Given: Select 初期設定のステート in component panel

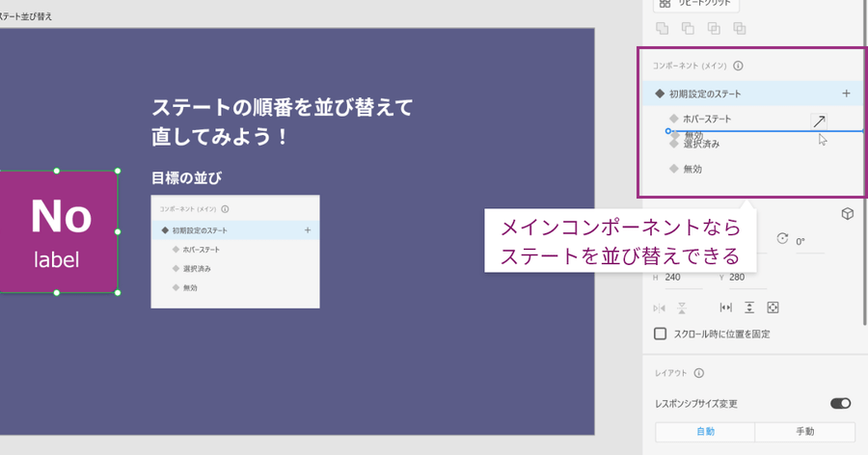Looking at the screenshot, I should (x=753, y=94).
